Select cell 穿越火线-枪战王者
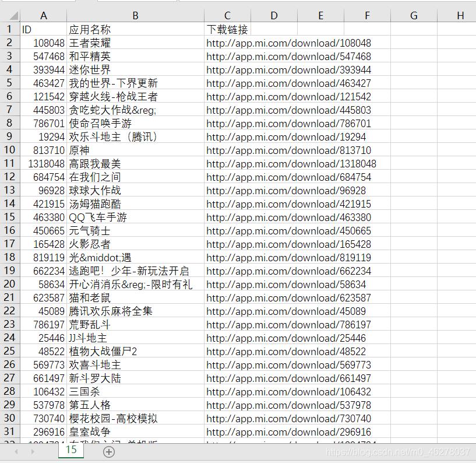 pyautogui.click(x=135, y=97)
